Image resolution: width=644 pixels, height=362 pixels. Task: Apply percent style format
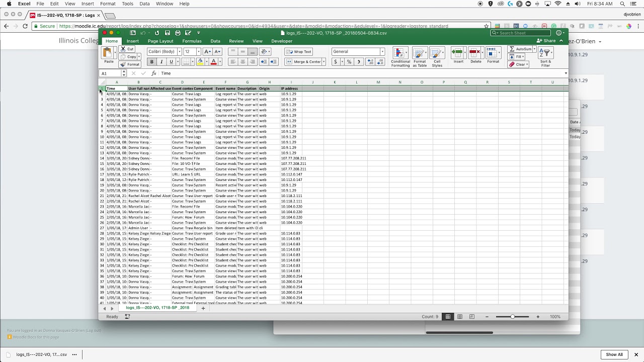pyautogui.click(x=349, y=62)
